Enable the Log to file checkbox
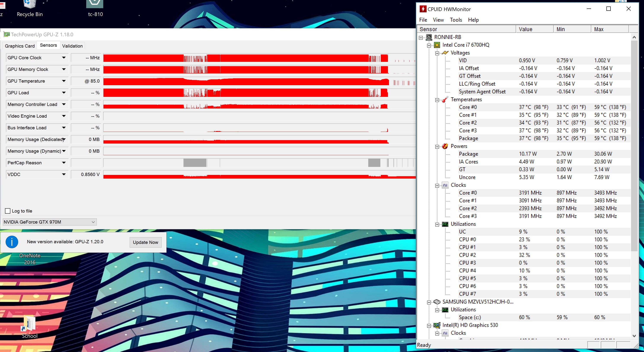This screenshot has width=644, height=352. [x=8, y=211]
